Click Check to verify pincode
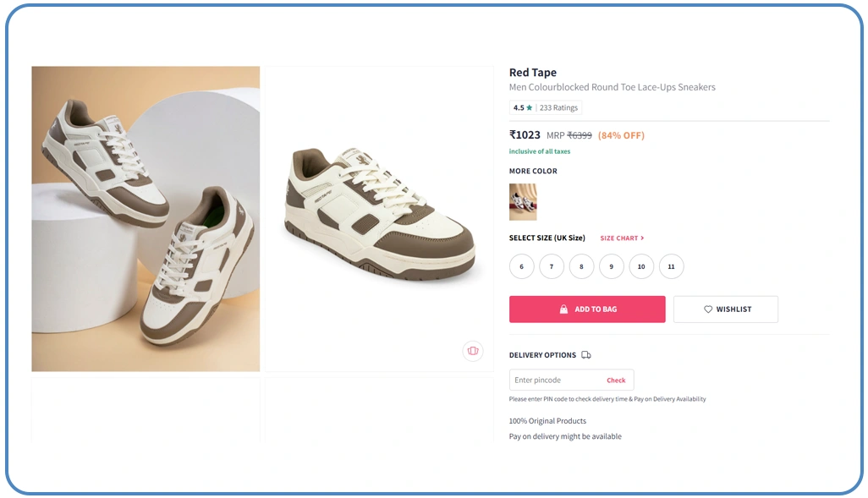Screen dimensions: 868x498 click(616, 380)
